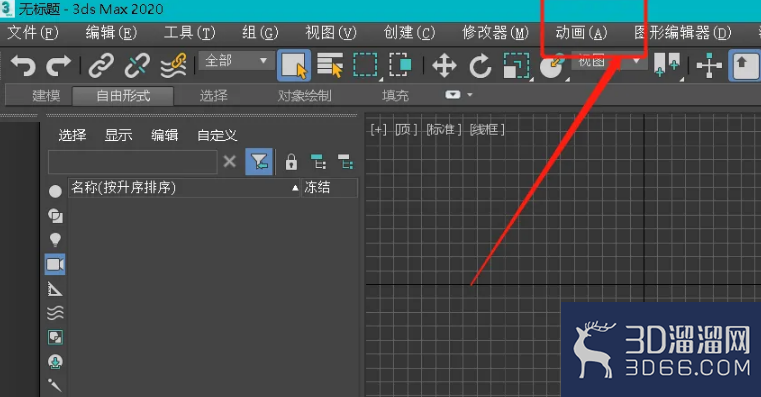Open Scene Explorer 自定义 menu
Screen dimensions: 761x397
click(217, 135)
